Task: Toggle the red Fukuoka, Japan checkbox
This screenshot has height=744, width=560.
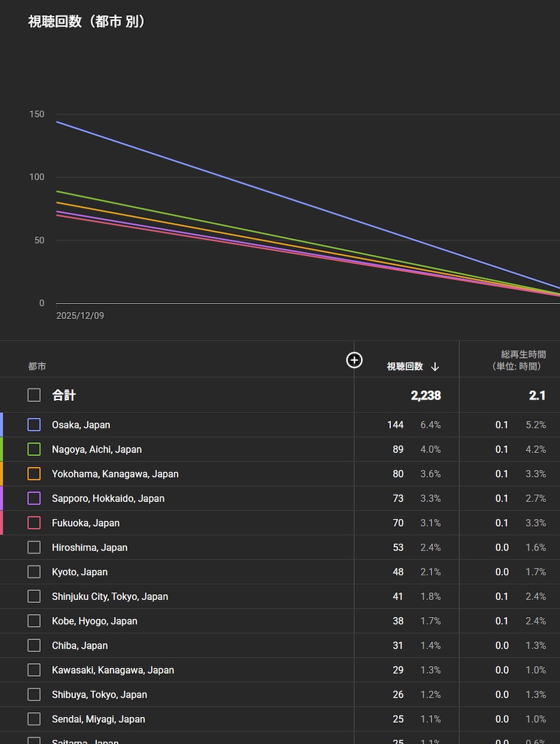Action: pos(34,523)
